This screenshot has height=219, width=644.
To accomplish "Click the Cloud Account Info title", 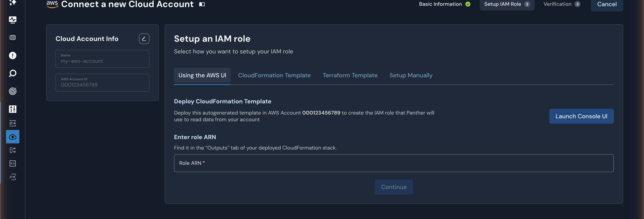I will click(x=87, y=39).
